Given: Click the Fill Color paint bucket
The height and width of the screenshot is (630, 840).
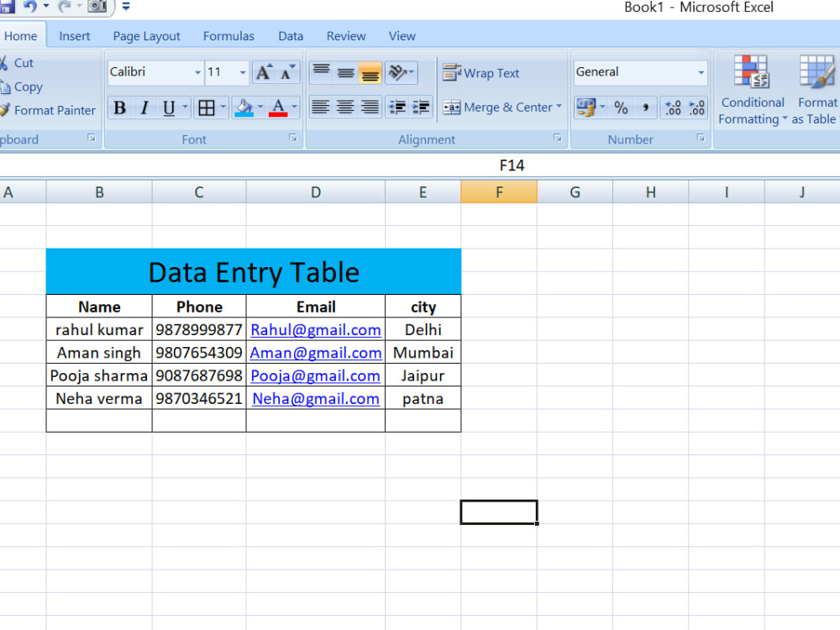Looking at the screenshot, I should pos(244,108).
